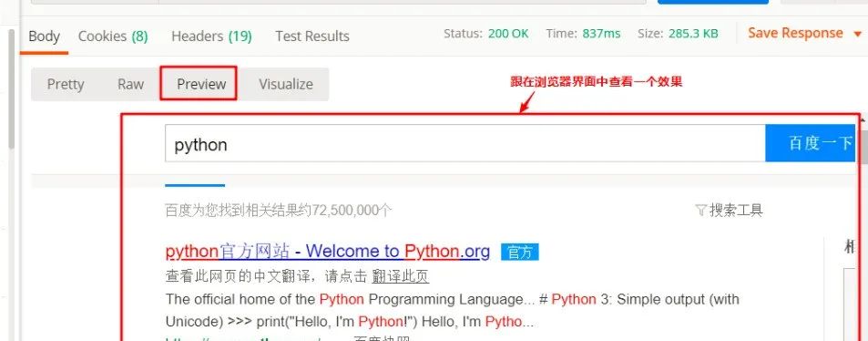Click Save Response
The height and width of the screenshot is (341, 868).
point(795,33)
